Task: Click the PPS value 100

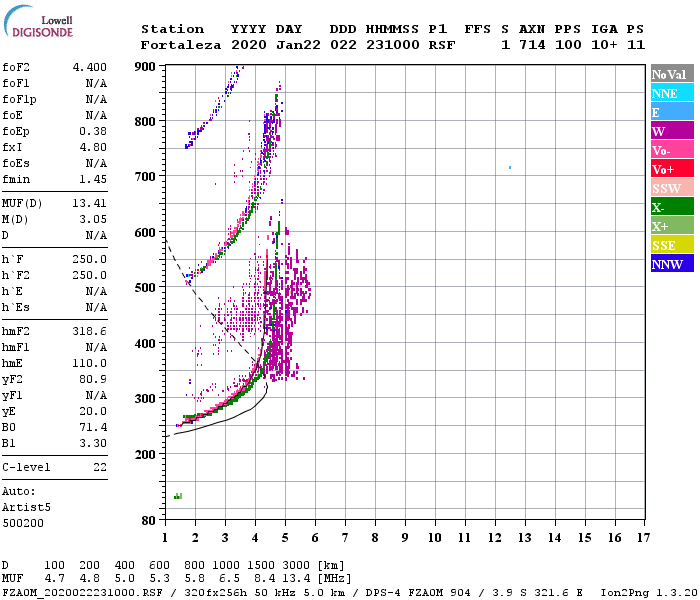Action: (568, 45)
